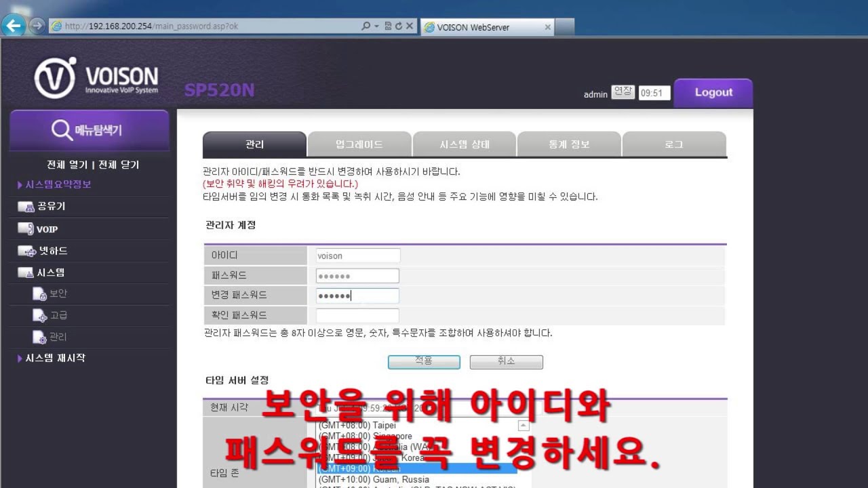Click the browser forward arrow button
This screenshot has height=488, width=868.
pos(36,26)
